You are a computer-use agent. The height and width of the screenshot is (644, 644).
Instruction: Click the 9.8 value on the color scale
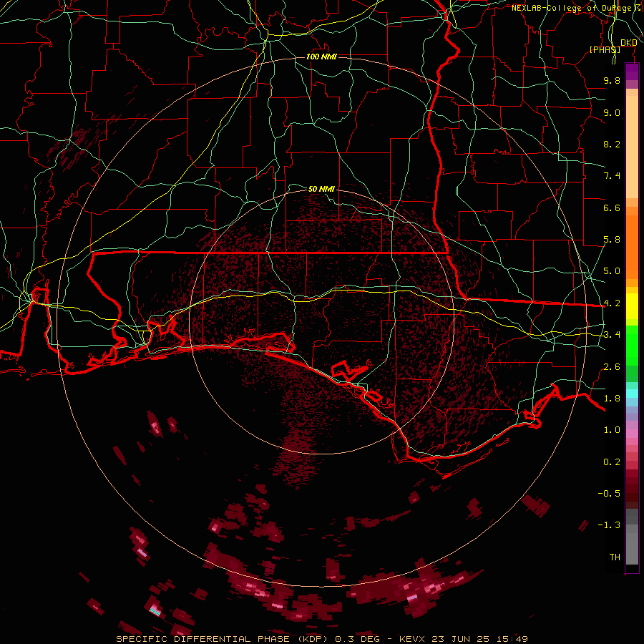612,80
